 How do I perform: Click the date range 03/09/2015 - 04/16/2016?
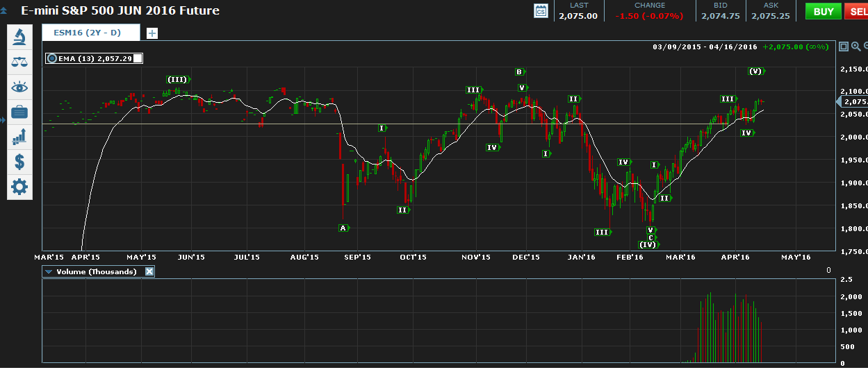coord(705,47)
